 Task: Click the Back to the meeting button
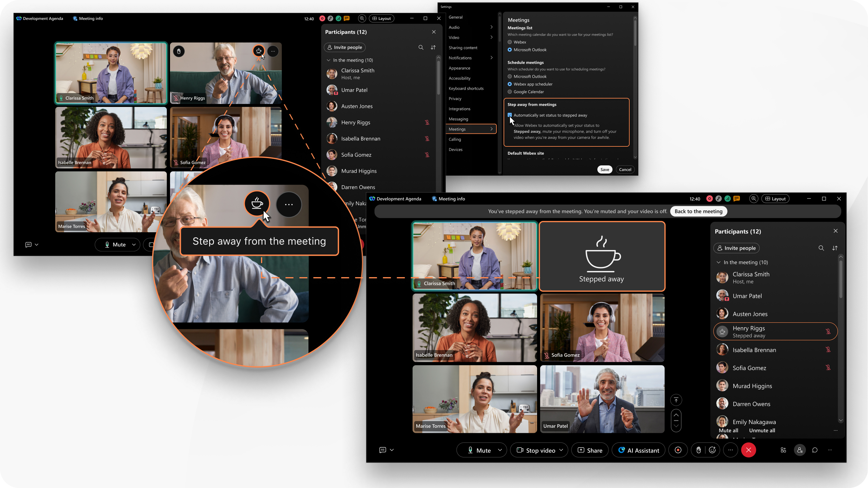pyautogui.click(x=699, y=211)
